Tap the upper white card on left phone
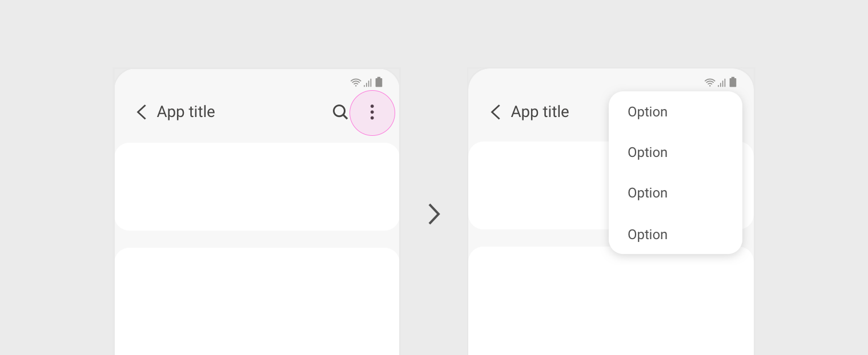868x355 pixels. coord(257,187)
